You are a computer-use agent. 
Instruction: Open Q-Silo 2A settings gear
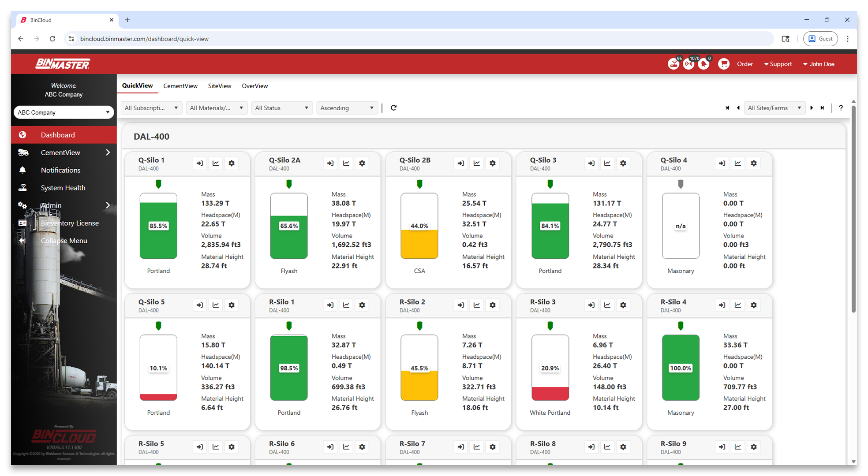coord(362,164)
